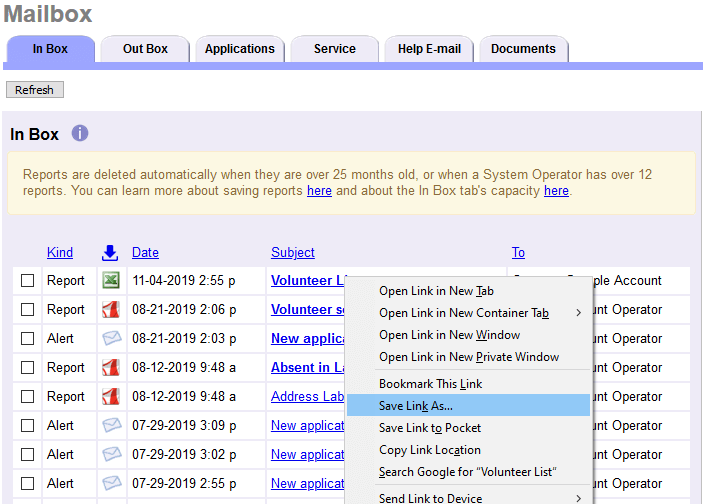Open New applicat alert from 07-29-2019 2:55 p
The width and height of the screenshot is (720, 504).
pyautogui.click(x=308, y=483)
